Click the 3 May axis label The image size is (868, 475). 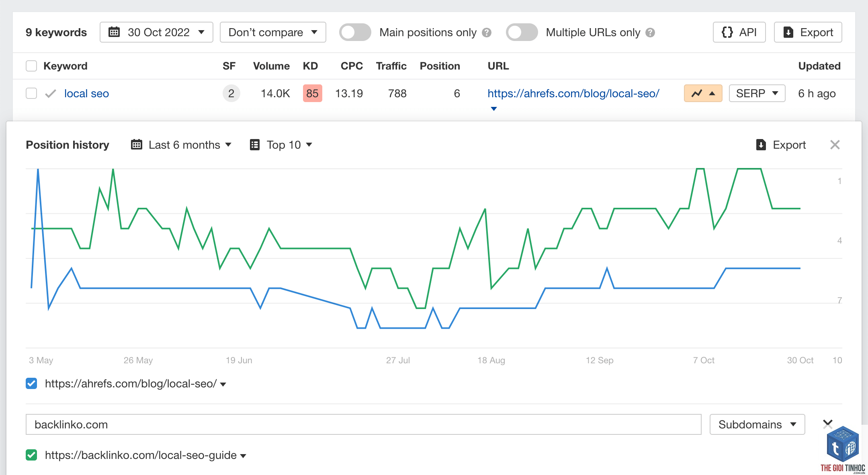pyautogui.click(x=41, y=360)
